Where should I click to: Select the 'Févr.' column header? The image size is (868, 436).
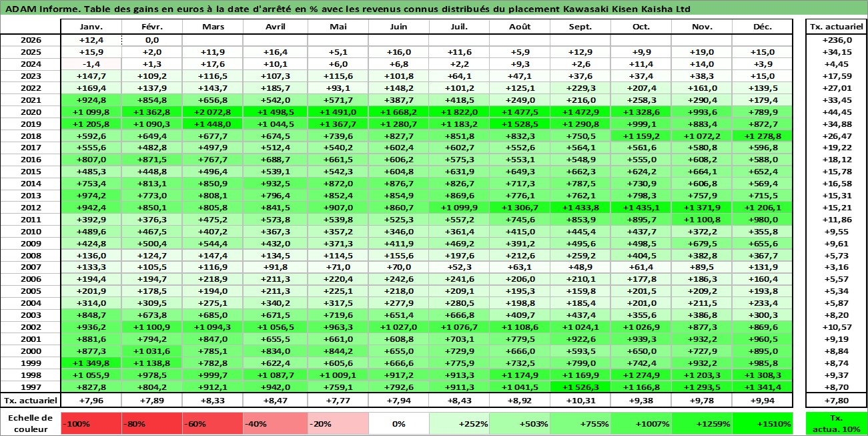click(x=152, y=27)
